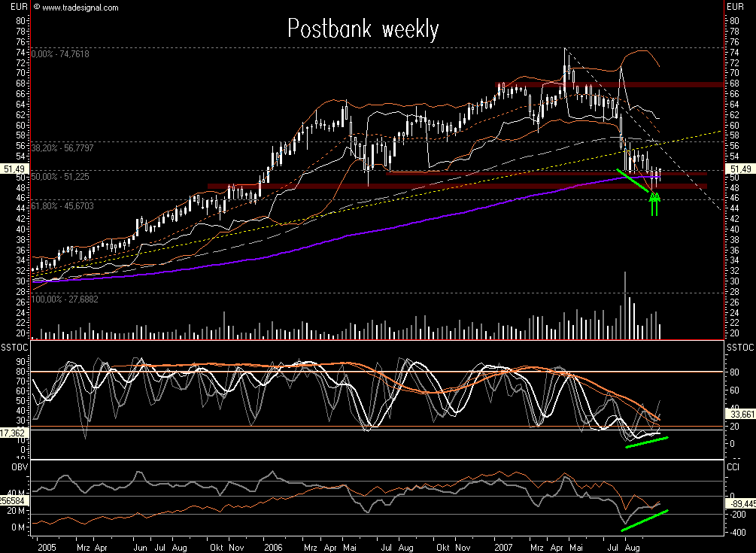Select the Postbank weekly chart title
The height and width of the screenshot is (553, 756).
pyautogui.click(x=363, y=29)
